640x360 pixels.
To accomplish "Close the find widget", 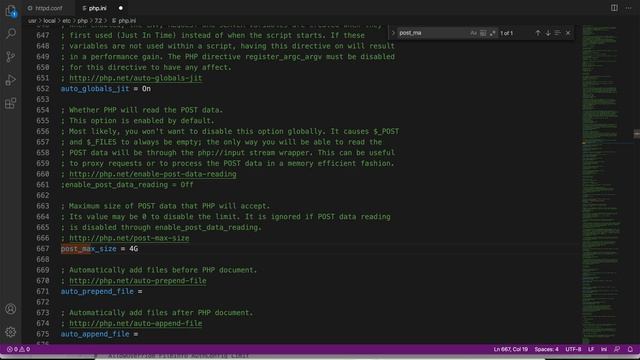I will (568, 33).
